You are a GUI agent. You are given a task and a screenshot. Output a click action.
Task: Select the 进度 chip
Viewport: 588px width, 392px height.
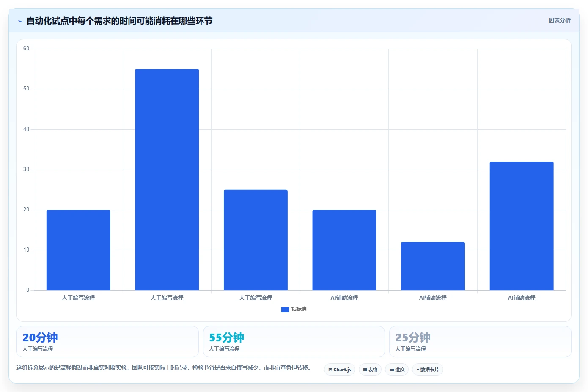click(x=397, y=370)
